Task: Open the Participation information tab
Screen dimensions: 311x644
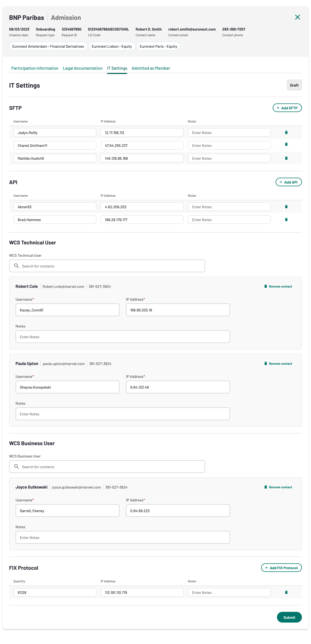Action: coord(35,68)
